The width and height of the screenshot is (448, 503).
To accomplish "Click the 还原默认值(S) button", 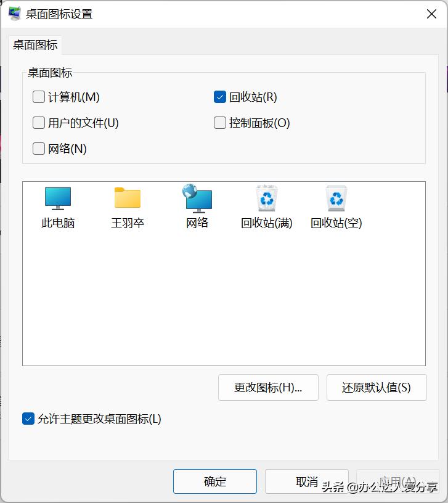I will pos(376,387).
